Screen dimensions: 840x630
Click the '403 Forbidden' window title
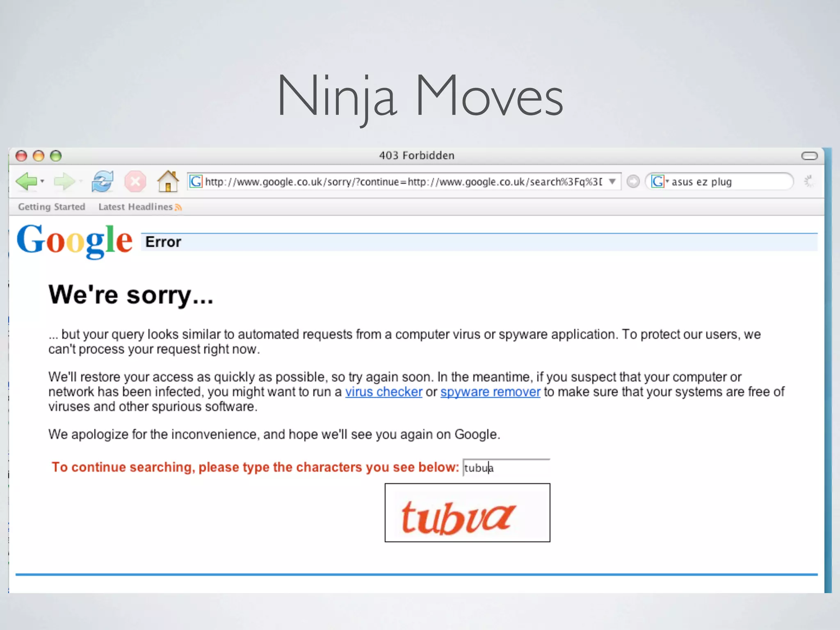tap(416, 155)
